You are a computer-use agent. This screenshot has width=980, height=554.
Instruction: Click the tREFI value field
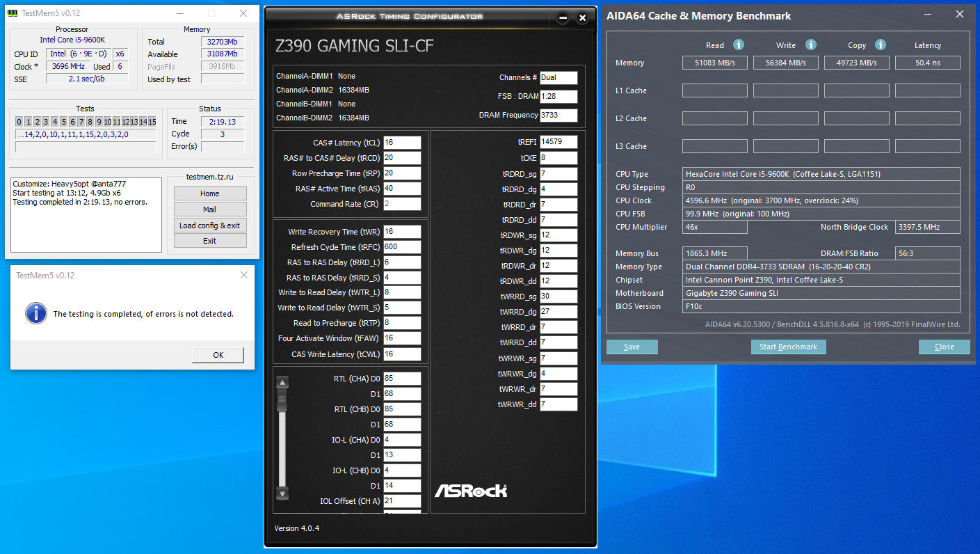coord(559,142)
